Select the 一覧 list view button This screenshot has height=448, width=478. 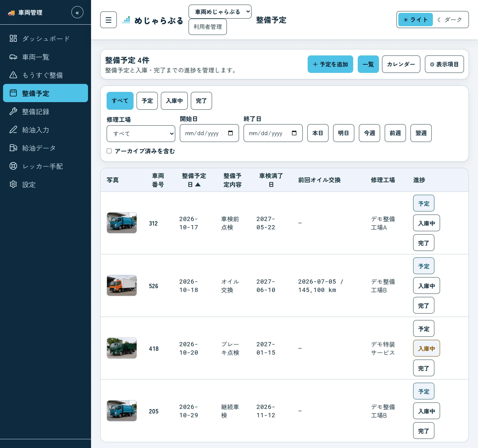[368, 64]
